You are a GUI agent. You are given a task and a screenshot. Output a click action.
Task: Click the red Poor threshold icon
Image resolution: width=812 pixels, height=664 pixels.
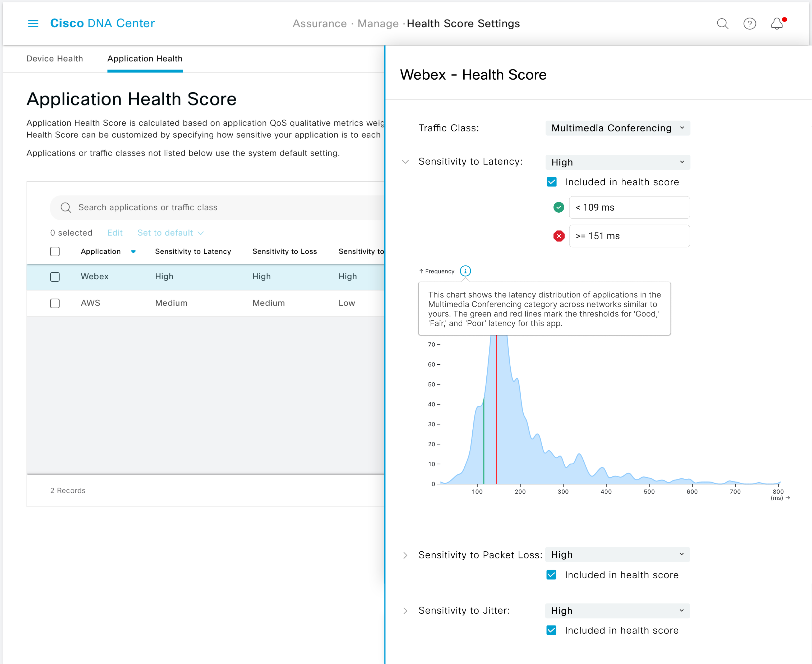click(x=559, y=236)
